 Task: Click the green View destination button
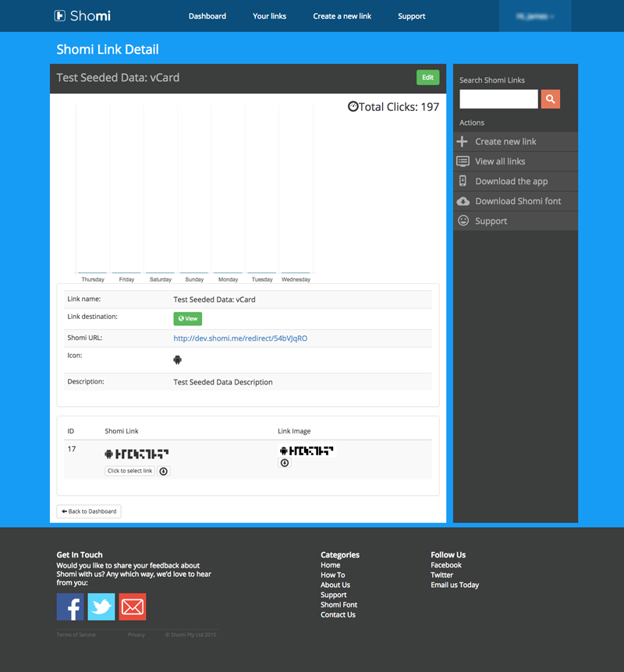(187, 318)
